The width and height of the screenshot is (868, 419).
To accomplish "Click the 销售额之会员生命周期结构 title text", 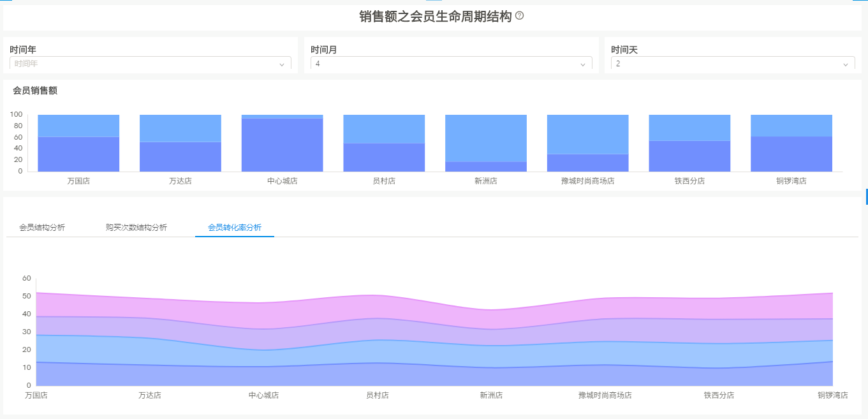I will click(435, 17).
